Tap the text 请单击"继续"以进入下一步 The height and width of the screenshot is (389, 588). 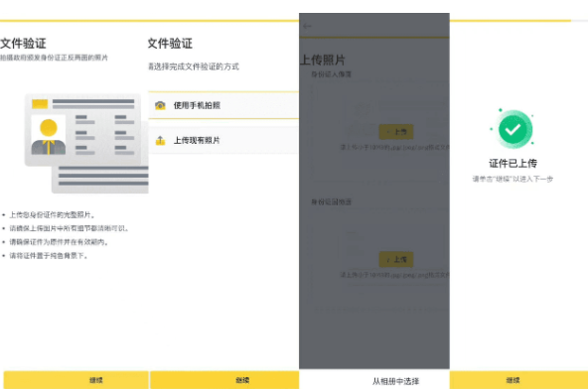point(513,180)
